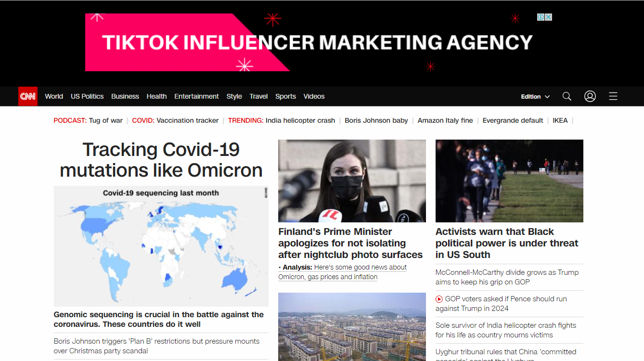Screen dimensions: 644x361
Task: Click the CNN logo icon
Action: [28, 96]
